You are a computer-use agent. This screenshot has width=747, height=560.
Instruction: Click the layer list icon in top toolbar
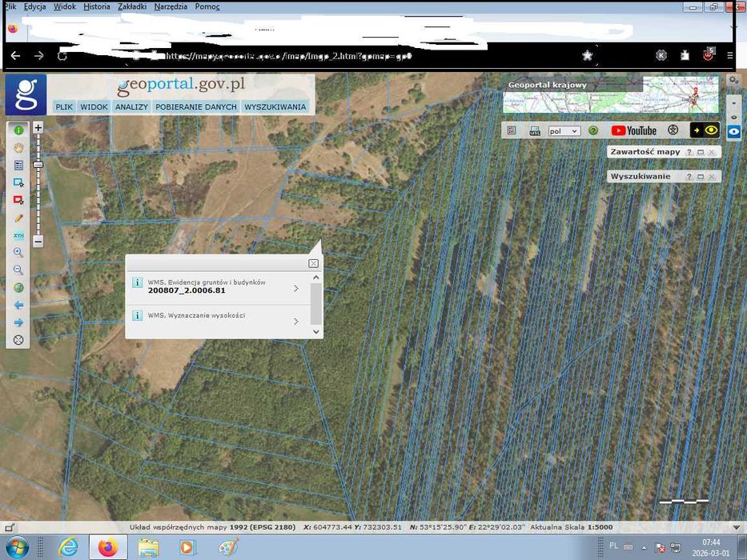point(512,130)
